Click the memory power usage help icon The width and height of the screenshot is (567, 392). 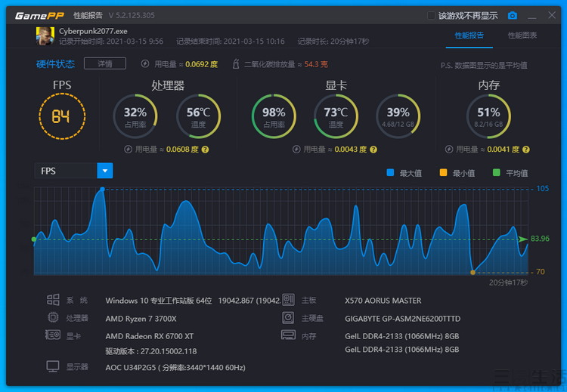click(x=526, y=150)
